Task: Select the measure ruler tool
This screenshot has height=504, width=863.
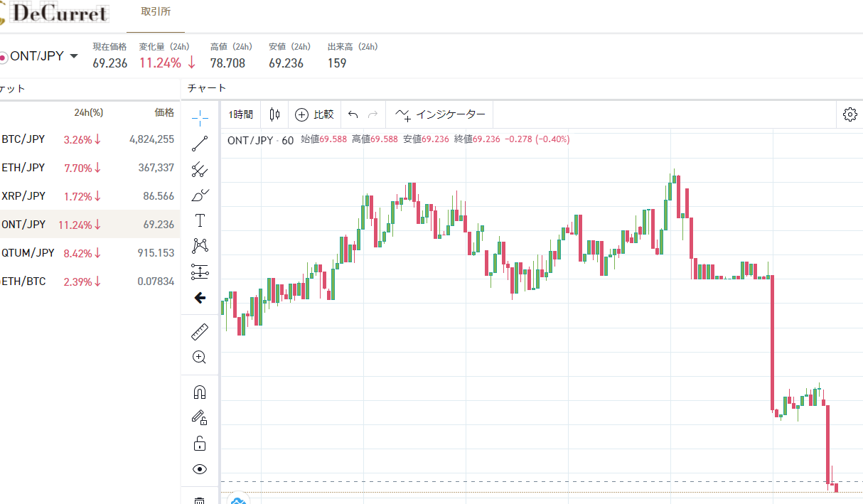Action: tap(200, 332)
